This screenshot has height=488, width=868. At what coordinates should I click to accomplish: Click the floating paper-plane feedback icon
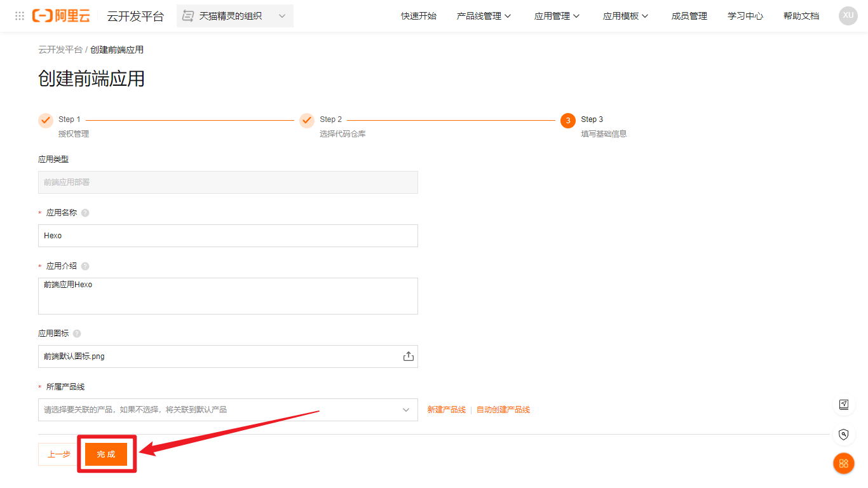click(x=844, y=405)
